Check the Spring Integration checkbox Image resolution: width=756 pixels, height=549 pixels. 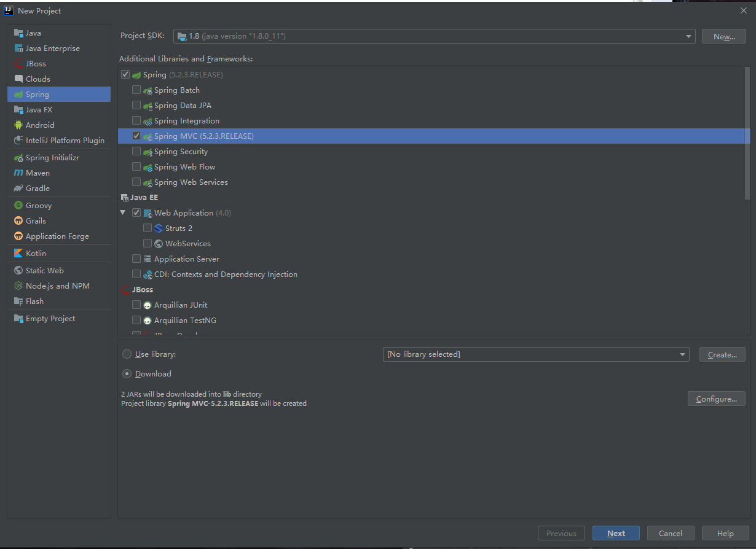(136, 120)
